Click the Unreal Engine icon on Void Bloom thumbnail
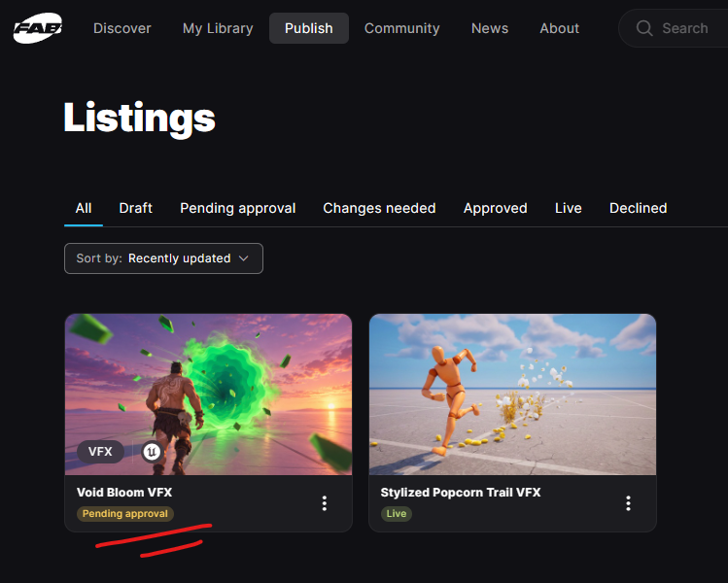This screenshot has height=583, width=728. coord(152,451)
